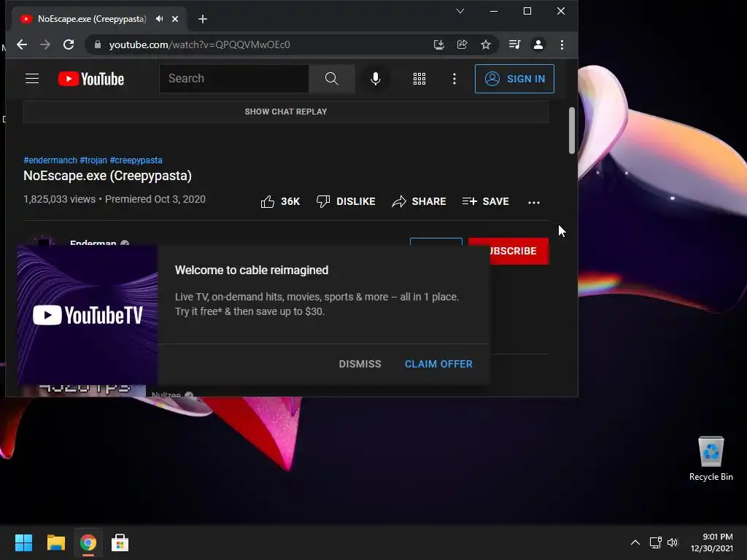
Task: Open #endermanch hashtag link
Action: point(50,160)
